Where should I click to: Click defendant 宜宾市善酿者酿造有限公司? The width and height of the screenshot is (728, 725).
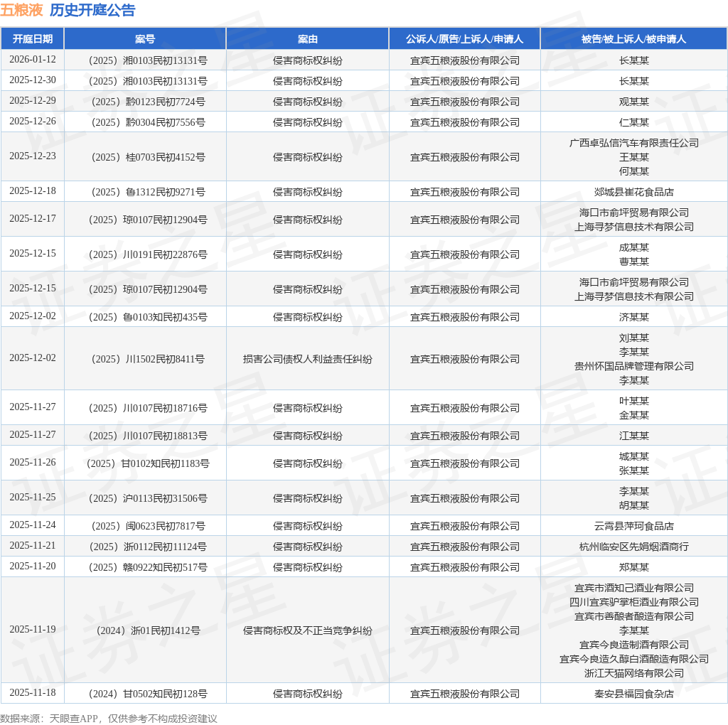633,617
